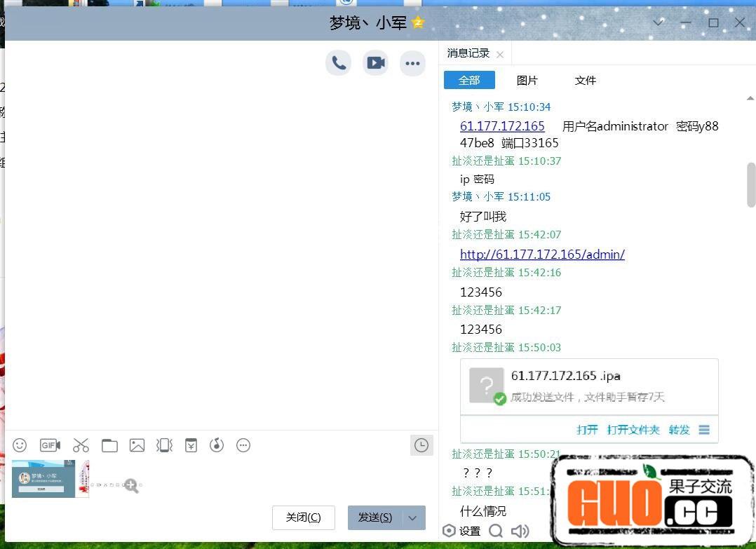
Task: Open the title bar dropdown chevron menu
Action: click(x=658, y=22)
